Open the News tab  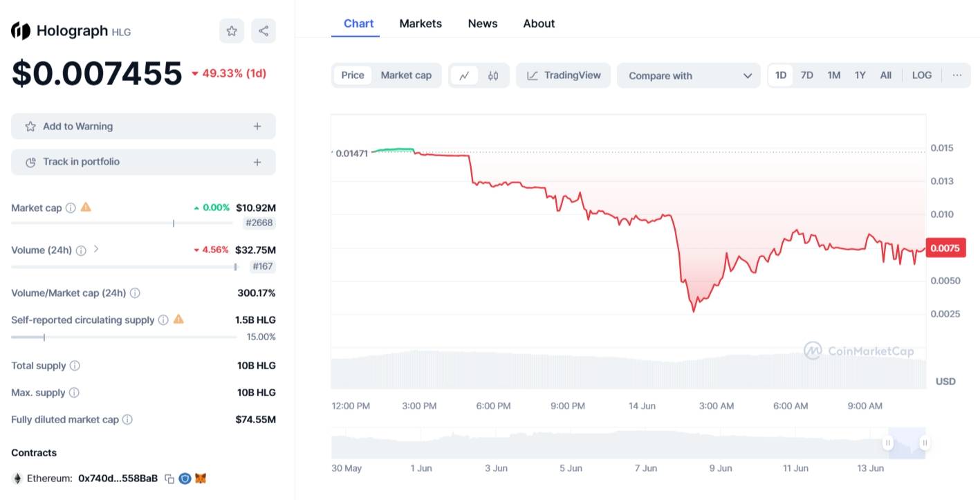483,24
